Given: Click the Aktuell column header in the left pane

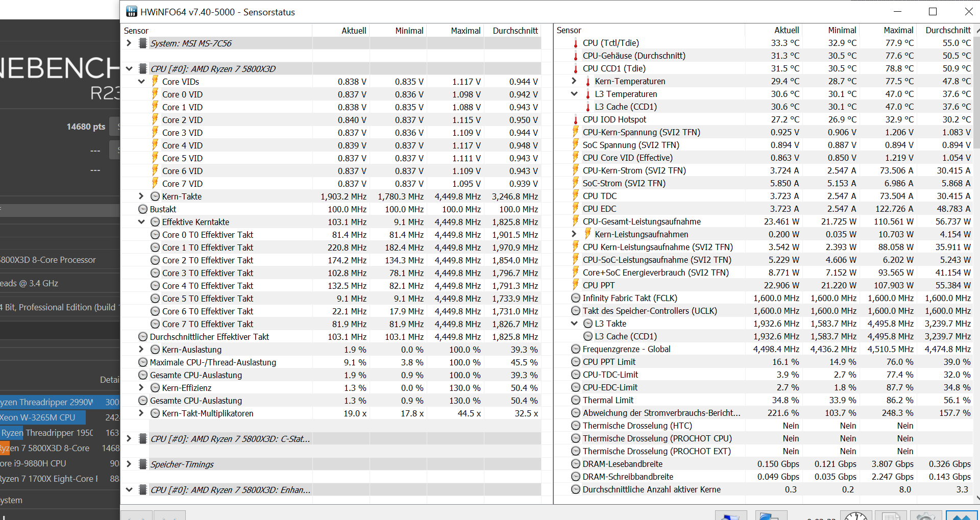Looking at the screenshot, I should click(x=340, y=31).
